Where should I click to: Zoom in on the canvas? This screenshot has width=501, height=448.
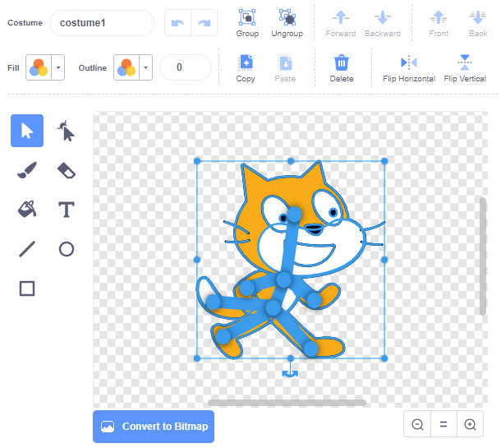coord(470,425)
